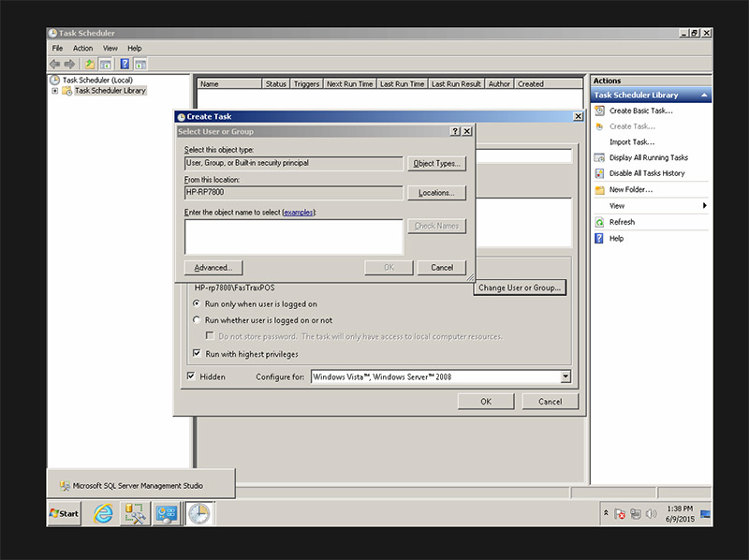The image size is (749, 560).
Task: Click the Disable All Tasks History icon
Action: 599,173
